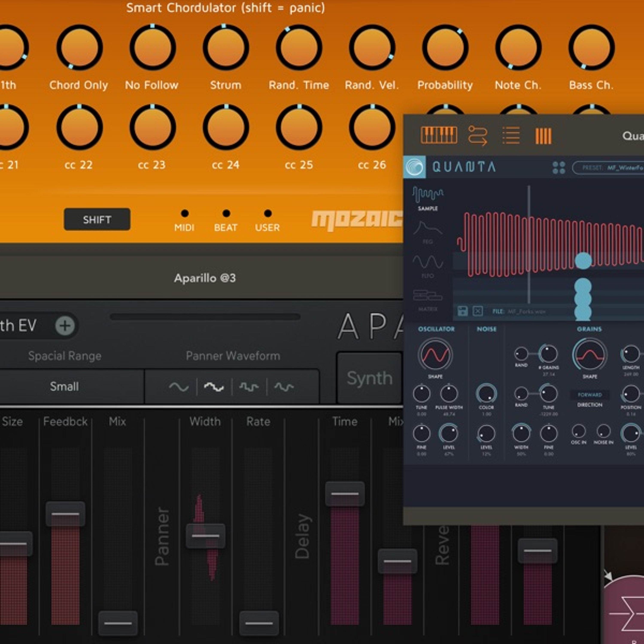Click the Aparillo @3 window title

(205, 278)
